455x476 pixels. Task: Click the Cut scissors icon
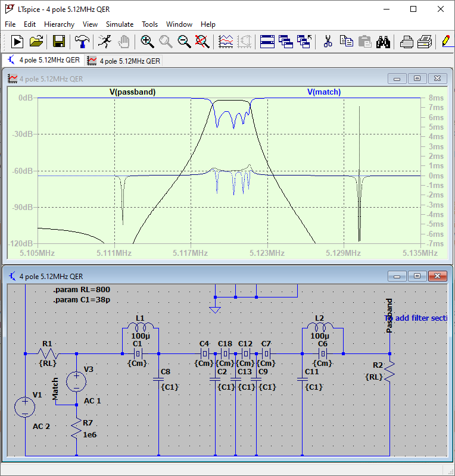point(327,41)
